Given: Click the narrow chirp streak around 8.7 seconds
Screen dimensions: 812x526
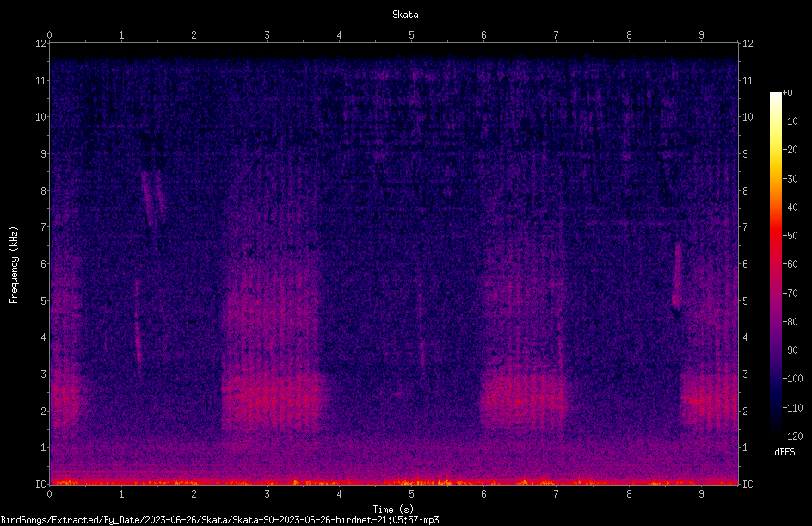Looking at the screenshot, I should coord(676,275).
